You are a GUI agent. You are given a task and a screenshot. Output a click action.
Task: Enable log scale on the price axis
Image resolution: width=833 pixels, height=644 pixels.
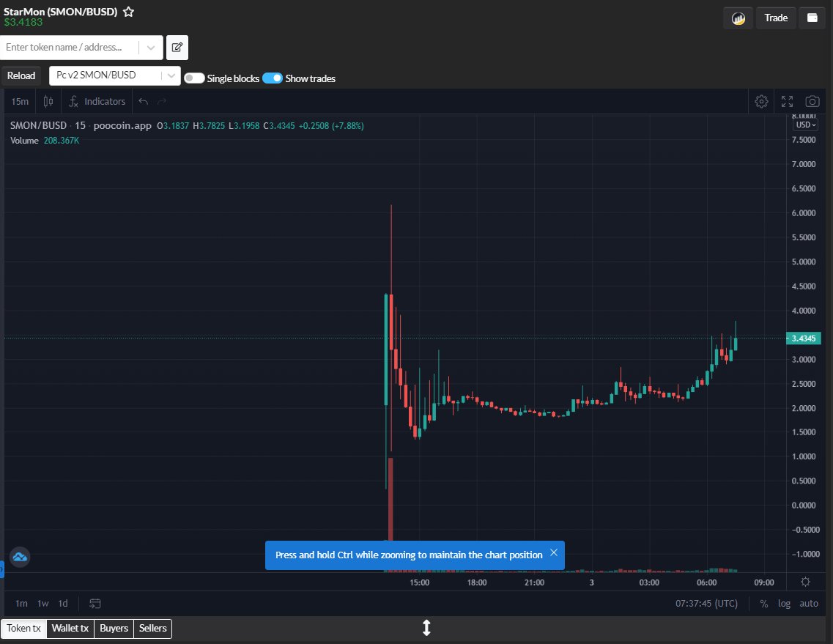[x=784, y=603]
